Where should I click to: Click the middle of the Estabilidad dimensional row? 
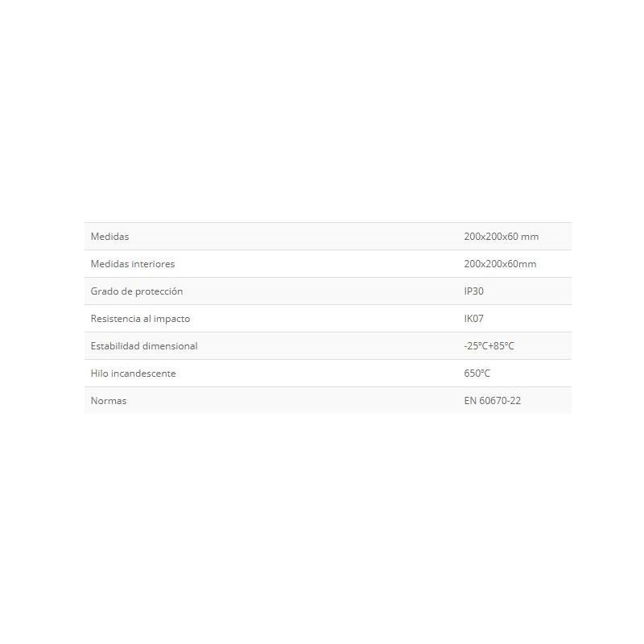pyautogui.click(x=328, y=346)
